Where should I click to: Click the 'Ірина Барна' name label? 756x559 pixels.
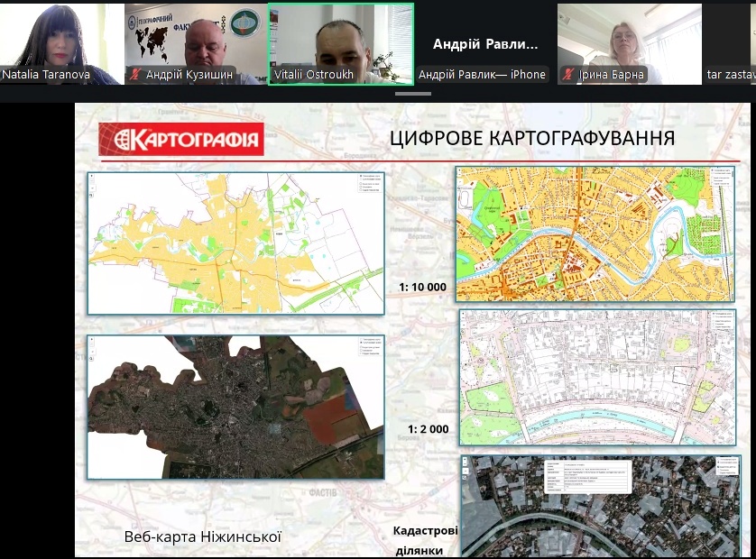[611, 75]
